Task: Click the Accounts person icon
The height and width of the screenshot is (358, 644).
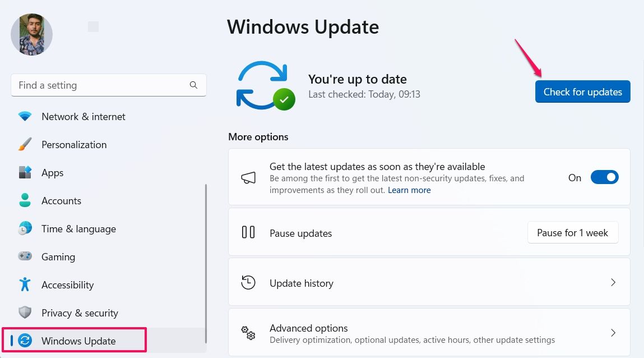Action: pyautogui.click(x=25, y=200)
